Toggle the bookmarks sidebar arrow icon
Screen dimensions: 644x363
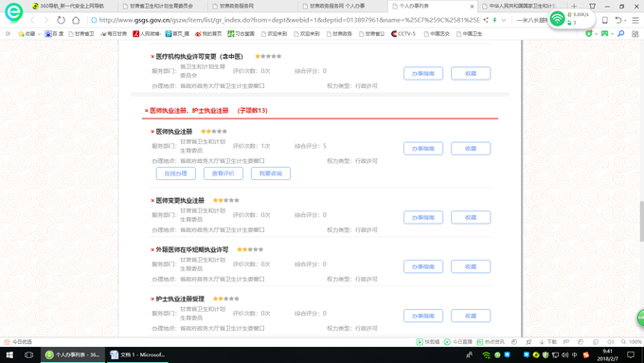pyautogui.click(x=8, y=34)
